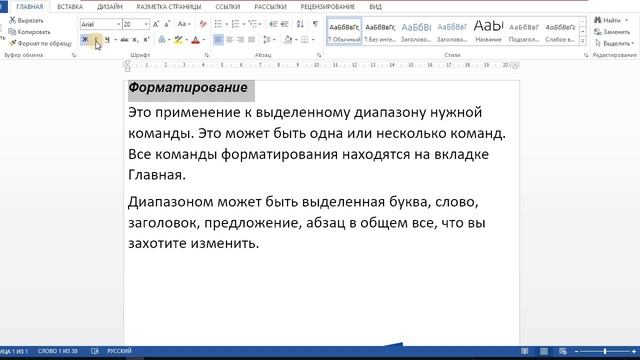Open borders dropdown arrow

pyautogui.click(x=313, y=40)
